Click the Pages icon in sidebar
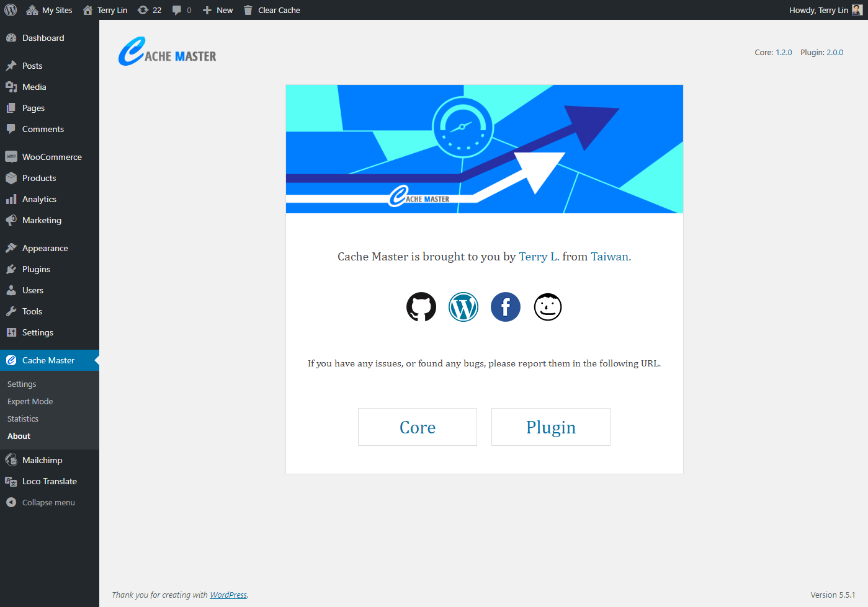 (11, 108)
